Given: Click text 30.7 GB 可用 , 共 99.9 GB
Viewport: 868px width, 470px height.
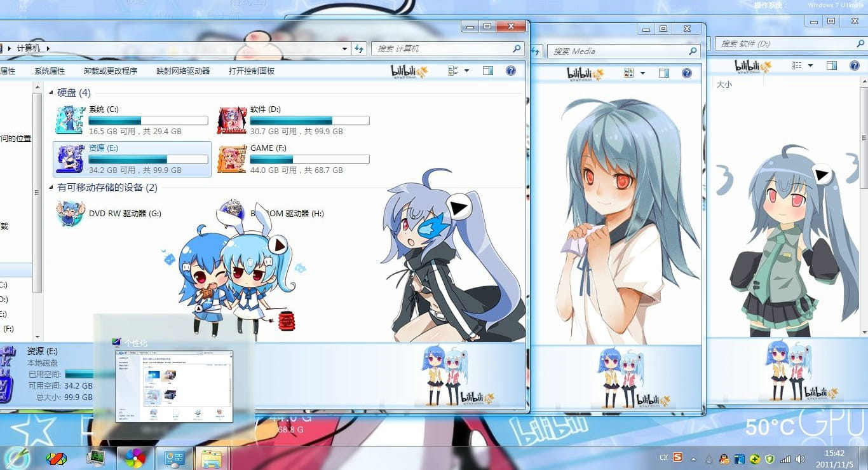Looking at the screenshot, I should point(297,132).
